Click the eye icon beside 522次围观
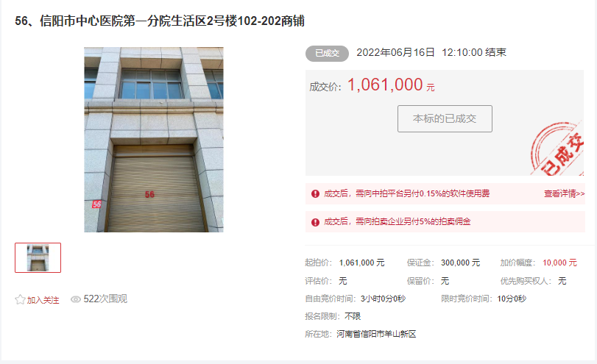Screen dimensions: 597x364 pyautogui.click(x=75, y=299)
